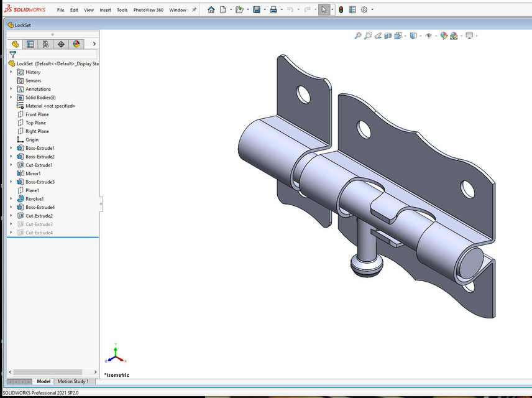Select the ConfigurationManager crosshair tab

point(60,44)
